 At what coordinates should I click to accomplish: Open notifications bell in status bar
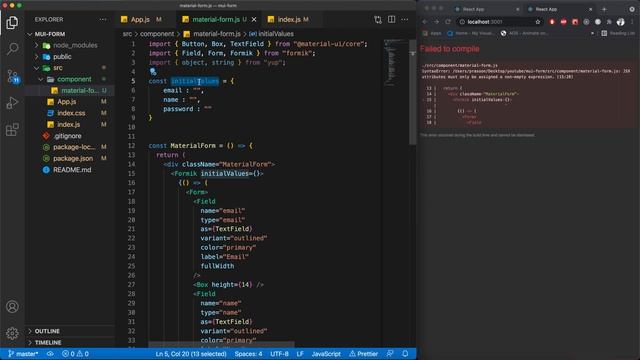(x=405, y=354)
